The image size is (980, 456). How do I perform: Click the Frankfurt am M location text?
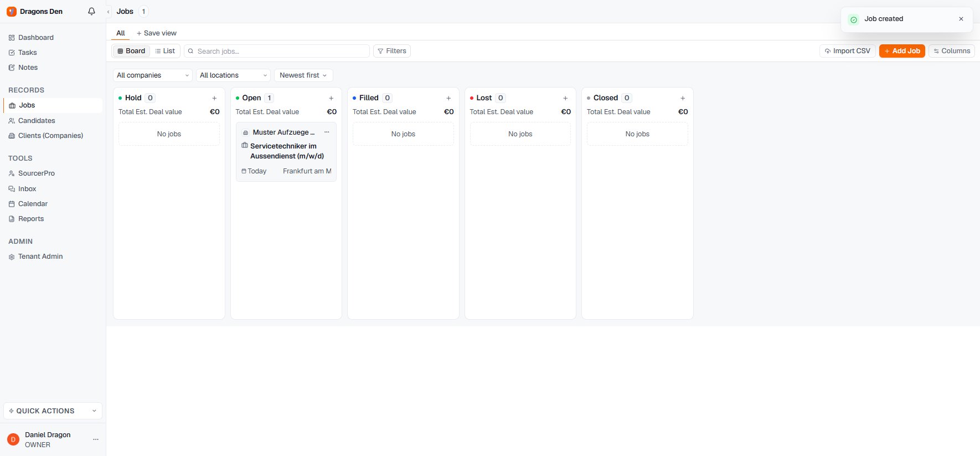307,171
